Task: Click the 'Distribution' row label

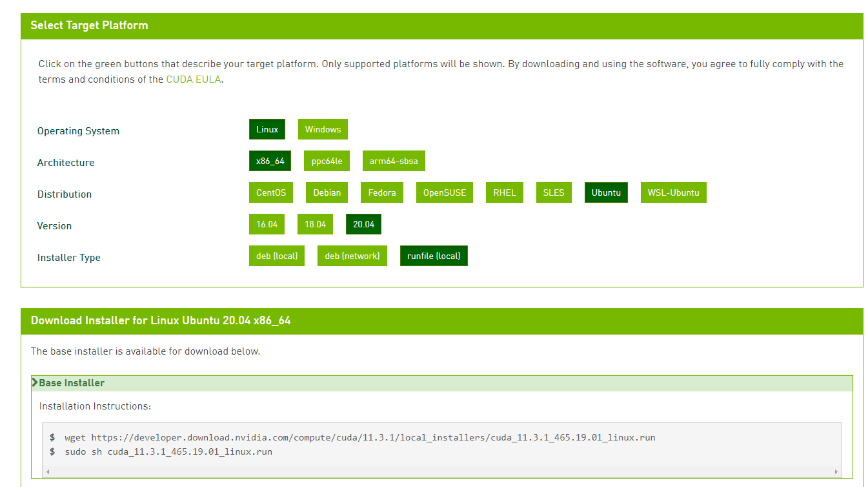Action: (65, 194)
